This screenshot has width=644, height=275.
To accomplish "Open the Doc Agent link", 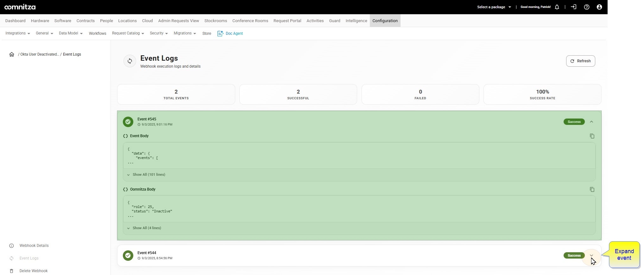I will click(x=234, y=34).
